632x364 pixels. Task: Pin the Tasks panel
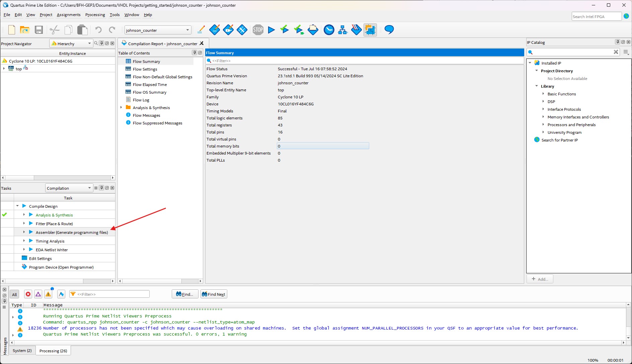point(101,188)
